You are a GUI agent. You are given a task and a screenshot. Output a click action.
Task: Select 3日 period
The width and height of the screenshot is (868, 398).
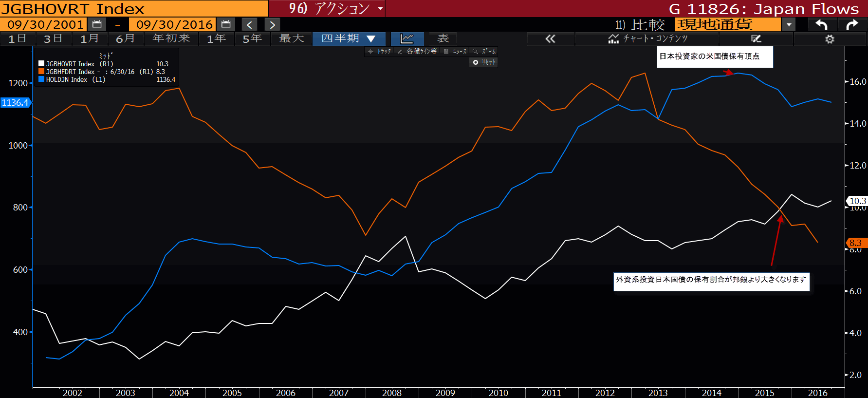(x=53, y=38)
